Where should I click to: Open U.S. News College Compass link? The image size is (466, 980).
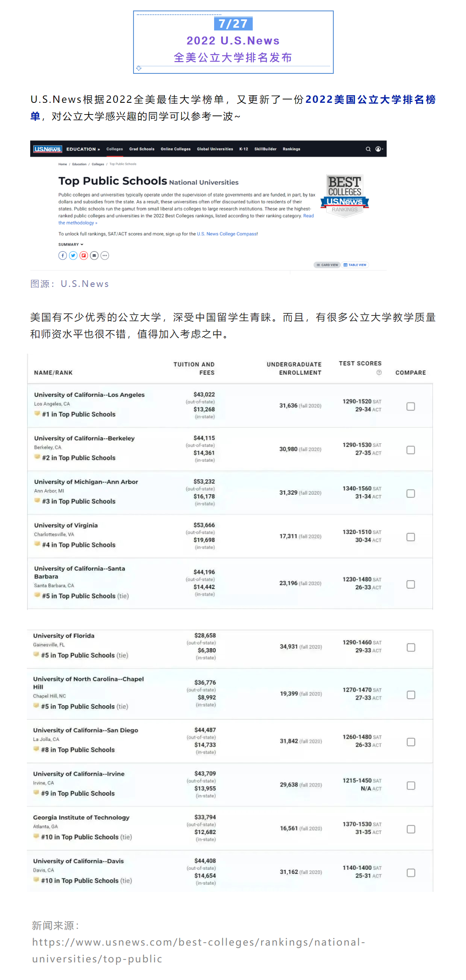227,234
